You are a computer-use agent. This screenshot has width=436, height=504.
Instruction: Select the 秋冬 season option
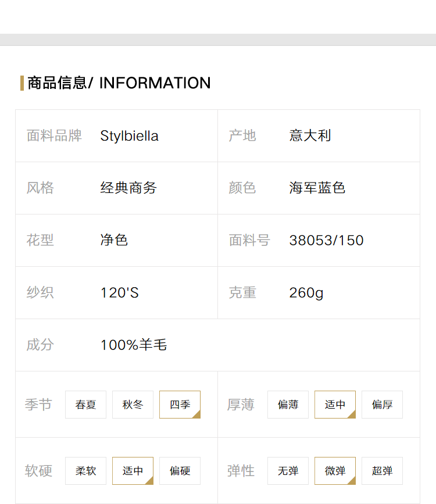[133, 405]
